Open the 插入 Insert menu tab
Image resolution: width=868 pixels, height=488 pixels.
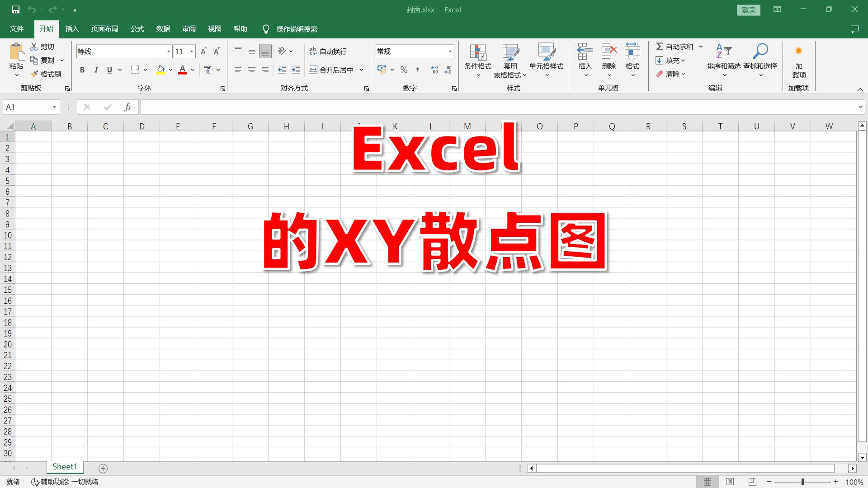pyautogui.click(x=71, y=28)
